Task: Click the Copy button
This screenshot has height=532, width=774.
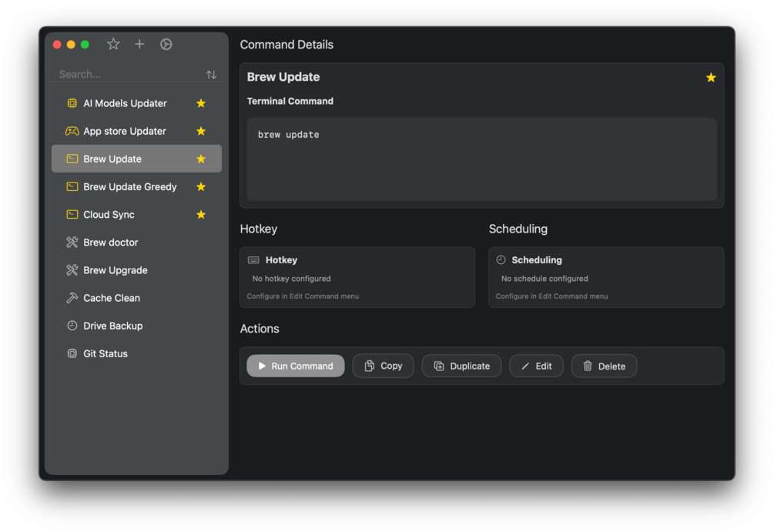Action: point(383,366)
